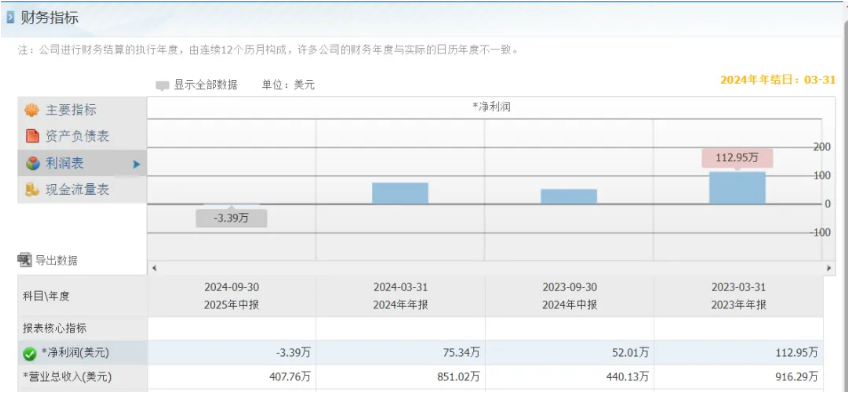Click the 现金流量表 gold coins icon
The width and height of the screenshot is (851, 397).
[32, 190]
